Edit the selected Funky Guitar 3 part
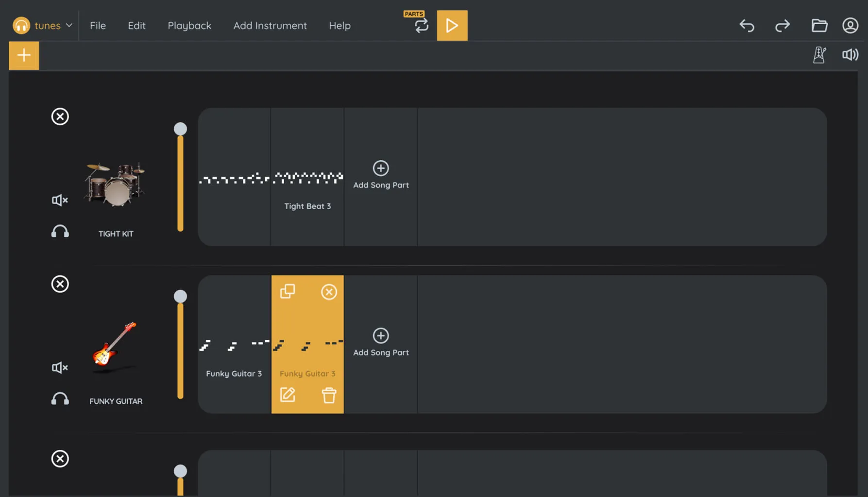The image size is (868, 497). (287, 395)
